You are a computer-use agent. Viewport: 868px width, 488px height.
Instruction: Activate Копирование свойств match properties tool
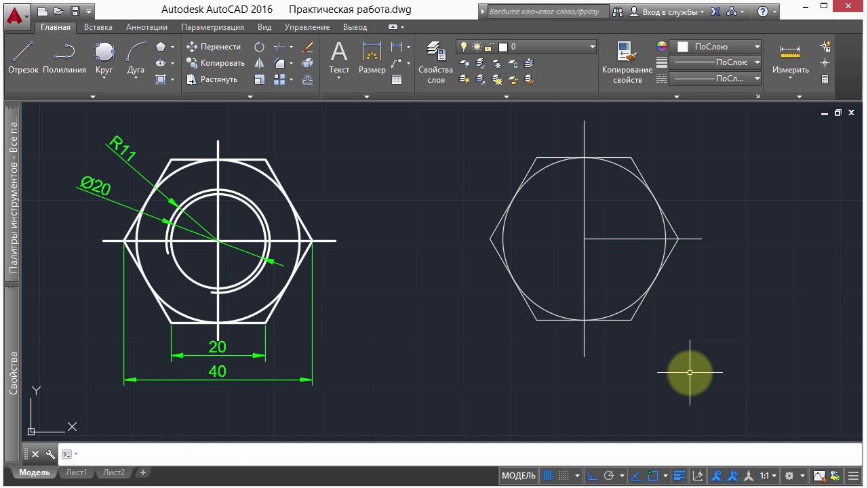[x=627, y=62]
